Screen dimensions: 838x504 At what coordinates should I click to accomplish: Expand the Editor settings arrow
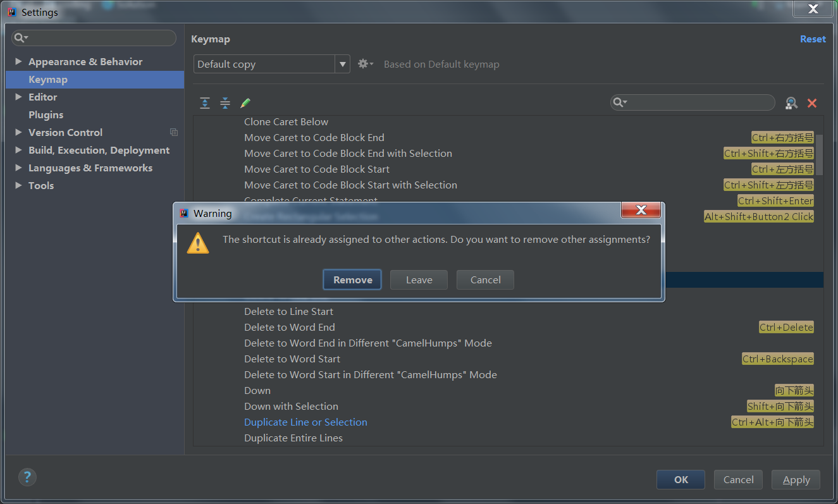point(18,97)
